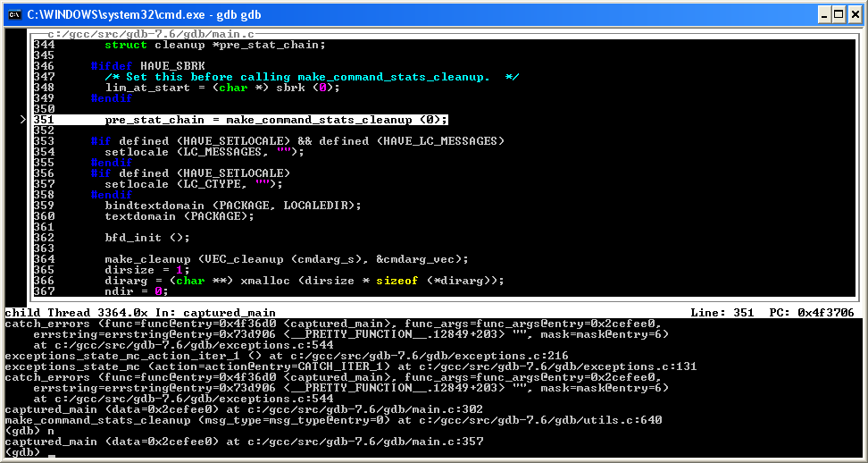
Task: Open the cmd.exe system menu icon
Action: coord(14,15)
